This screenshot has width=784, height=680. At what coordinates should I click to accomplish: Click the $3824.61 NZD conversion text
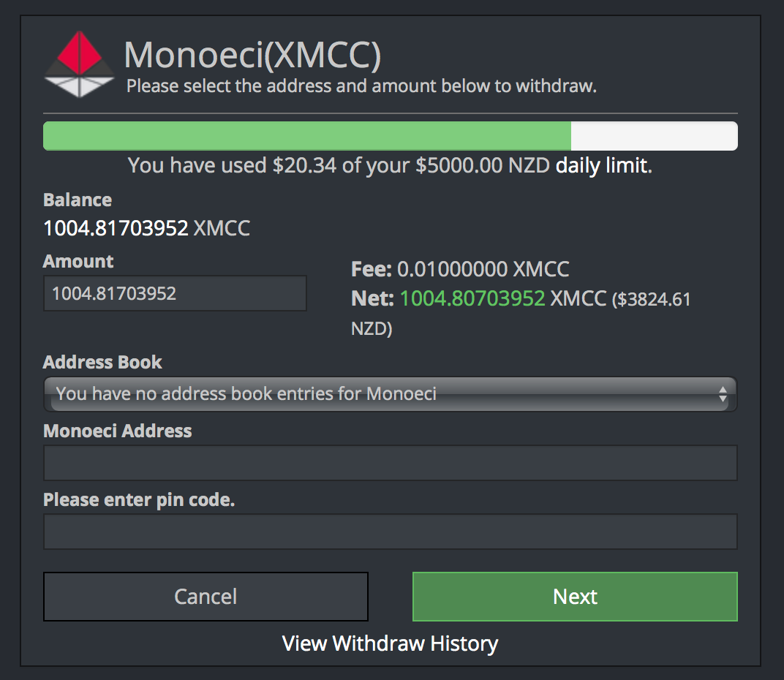pos(647,299)
